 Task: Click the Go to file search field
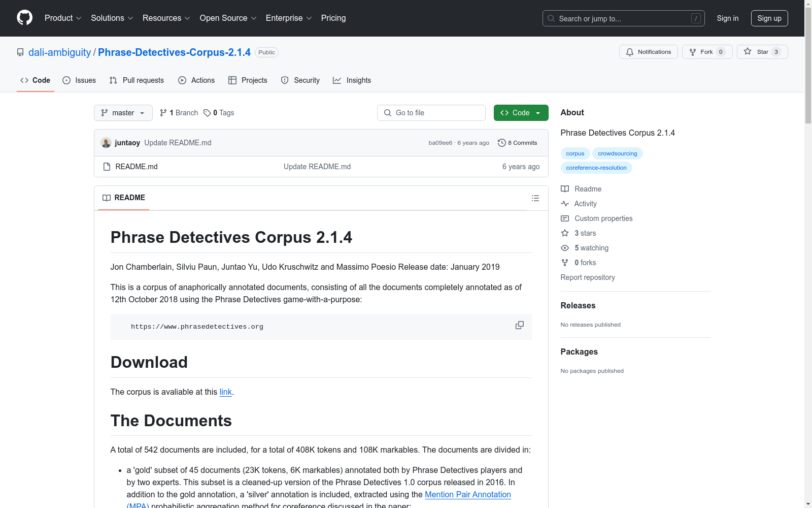point(431,113)
